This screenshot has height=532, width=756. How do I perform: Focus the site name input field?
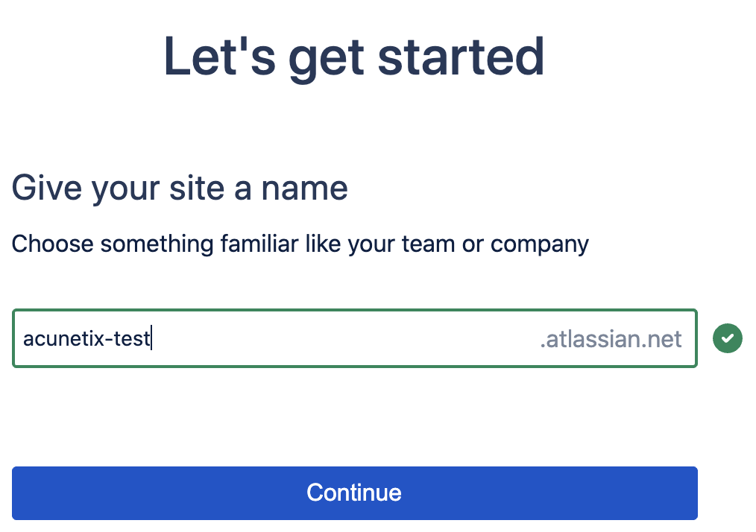pos(354,338)
